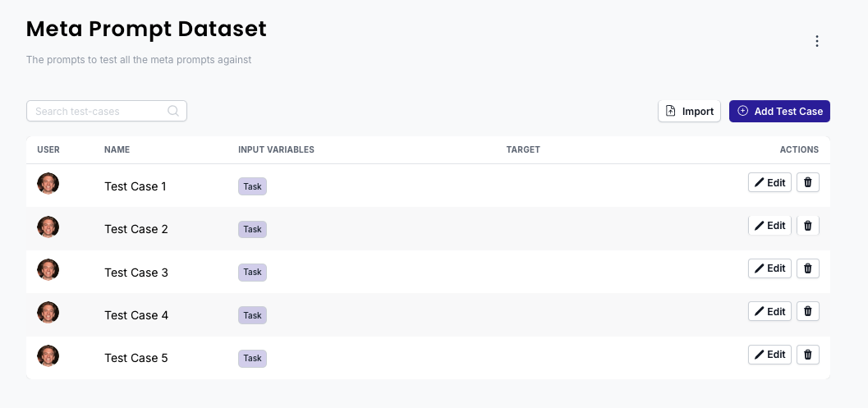Screen dimensions: 868x408
Task: Click the INPUT VARIABLES column header
Action: click(276, 149)
